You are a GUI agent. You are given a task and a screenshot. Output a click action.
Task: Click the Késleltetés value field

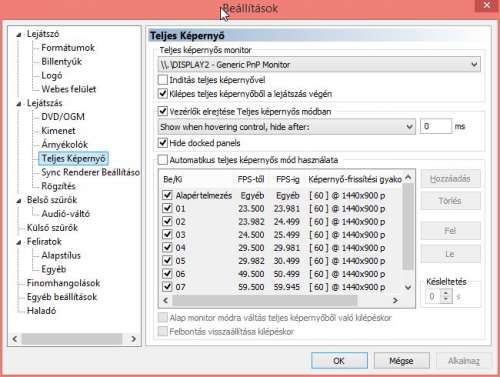click(433, 296)
